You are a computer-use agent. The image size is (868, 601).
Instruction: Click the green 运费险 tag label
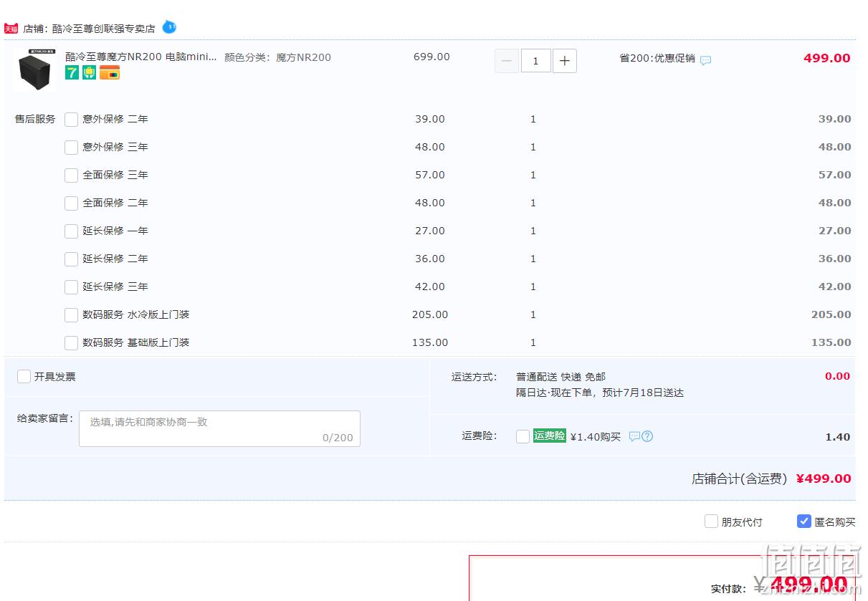click(550, 436)
